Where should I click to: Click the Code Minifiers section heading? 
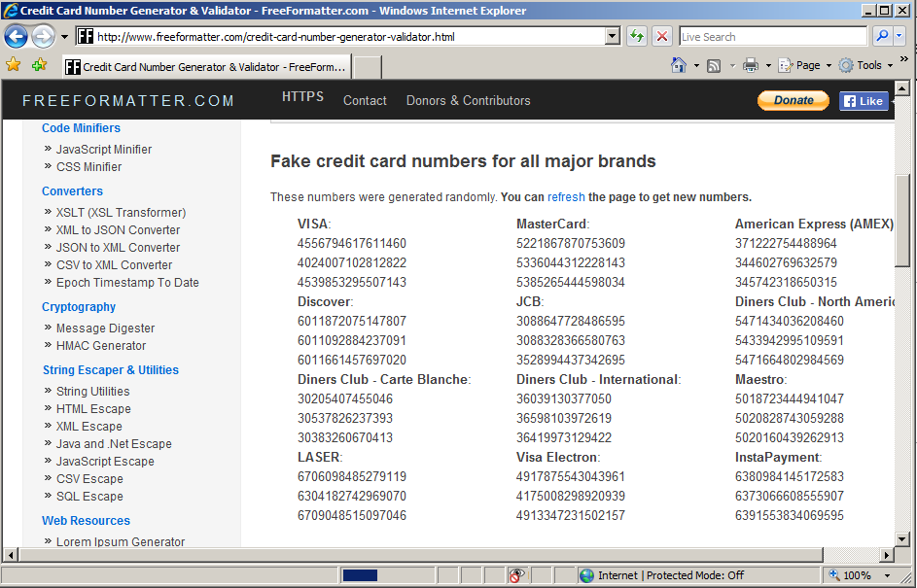coord(81,128)
